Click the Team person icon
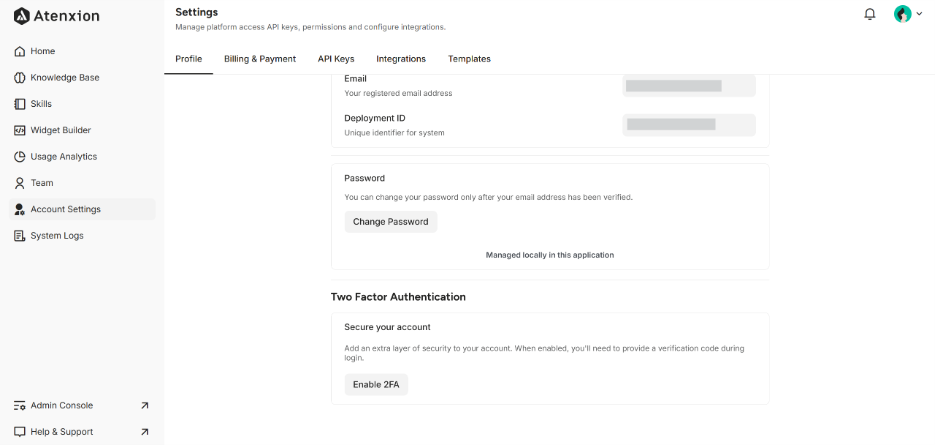Viewport: 936px width, 445px height. (20, 183)
